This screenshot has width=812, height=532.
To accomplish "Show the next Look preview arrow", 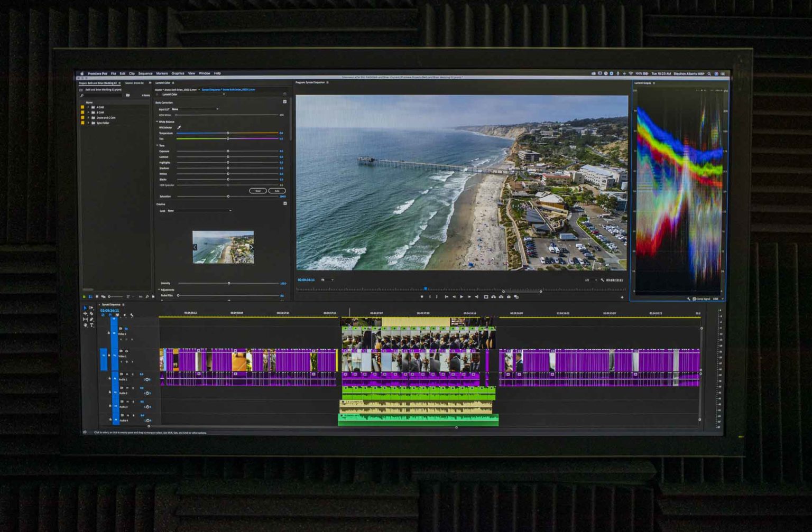I will pyautogui.click(x=251, y=247).
